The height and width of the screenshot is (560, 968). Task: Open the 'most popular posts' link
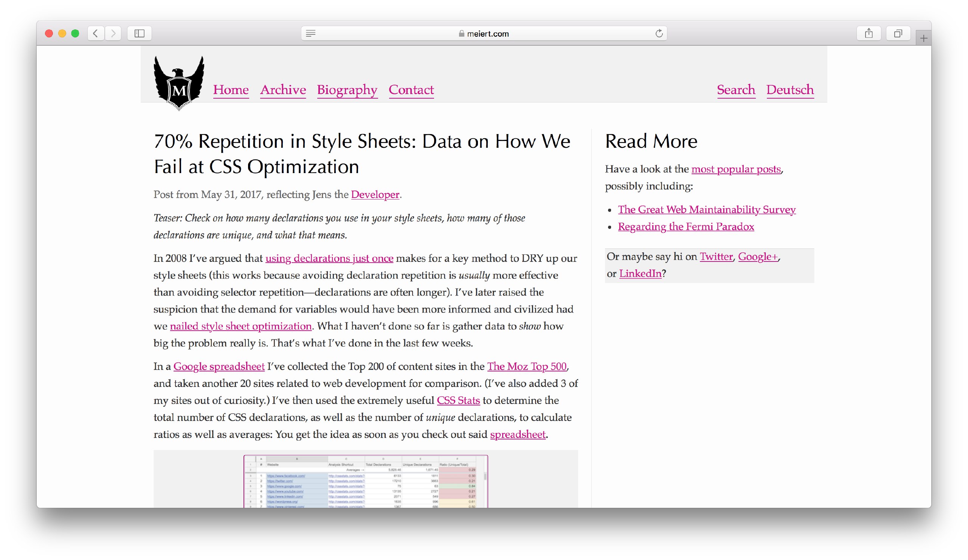pyautogui.click(x=736, y=169)
